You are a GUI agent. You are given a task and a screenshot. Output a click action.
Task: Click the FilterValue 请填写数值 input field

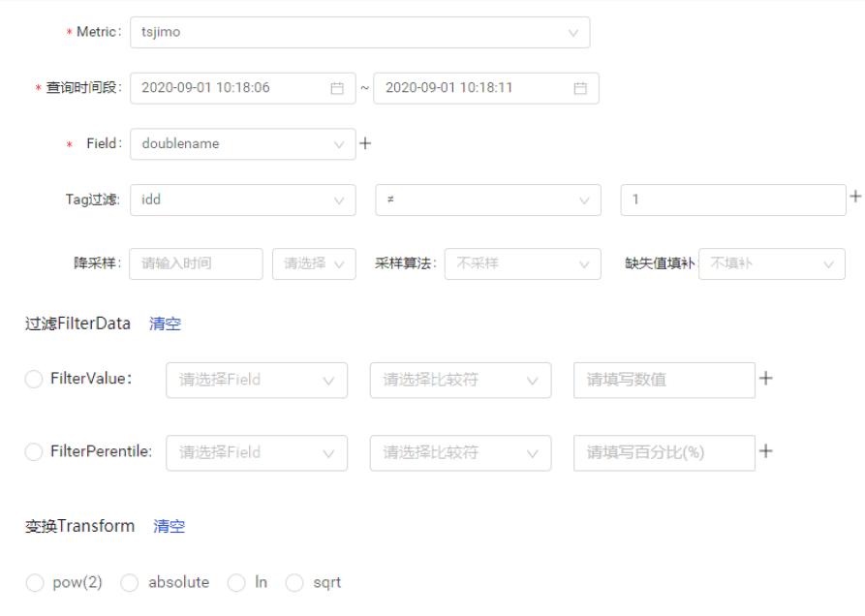click(664, 380)
